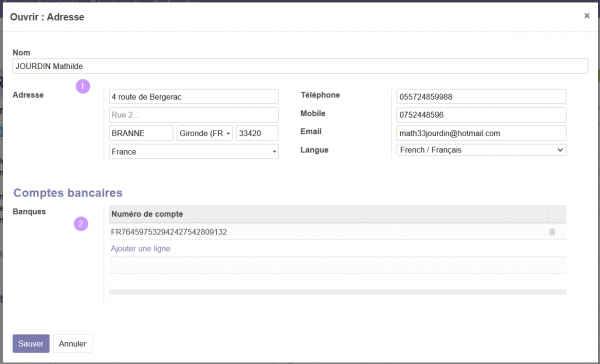Edit the city field BRANNE
Screen dimensions: 600x364
(x=141, y=133)
